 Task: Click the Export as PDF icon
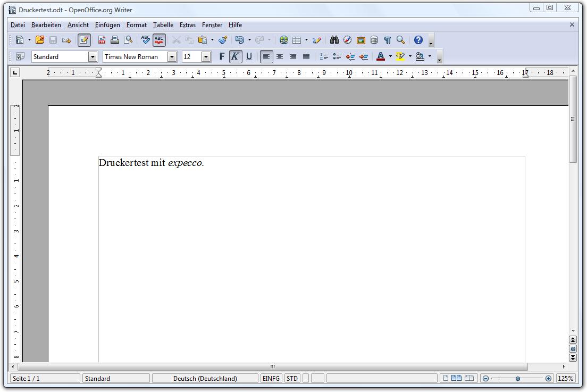(x=102, y=40)
